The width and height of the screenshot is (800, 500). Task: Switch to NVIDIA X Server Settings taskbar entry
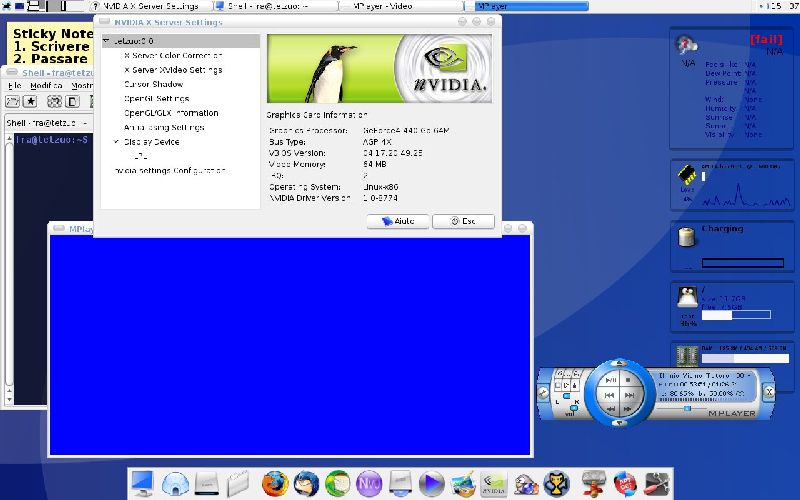[x=151, y=6]
